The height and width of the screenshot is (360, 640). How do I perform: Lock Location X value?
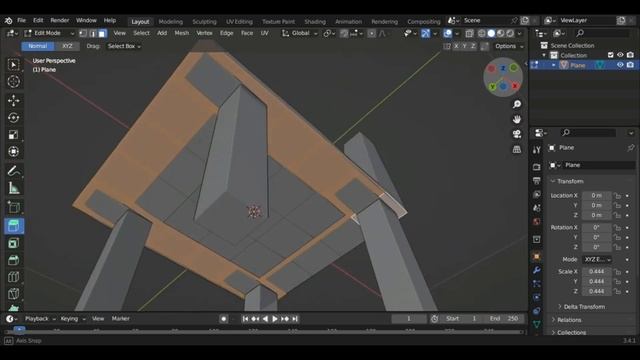[618, 196]
